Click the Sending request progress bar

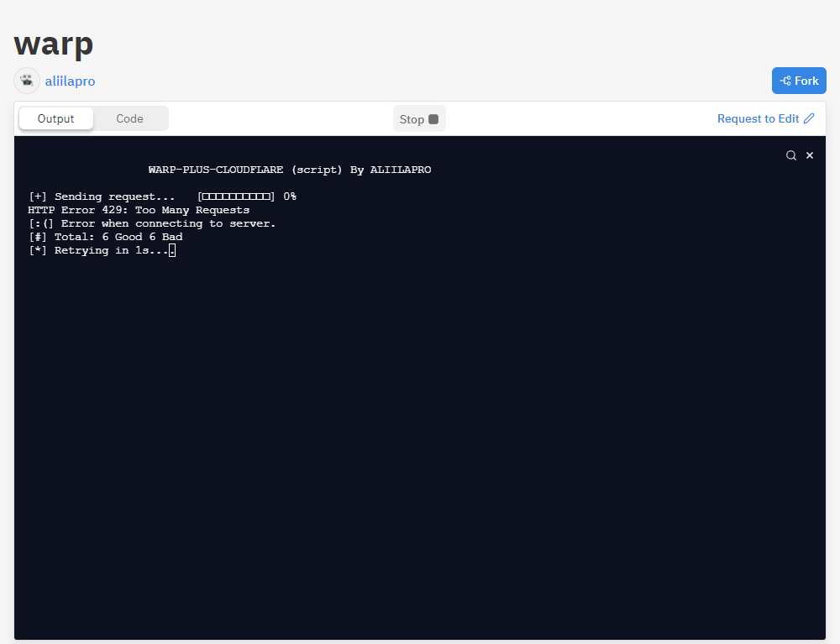click(x=236, y=196)
